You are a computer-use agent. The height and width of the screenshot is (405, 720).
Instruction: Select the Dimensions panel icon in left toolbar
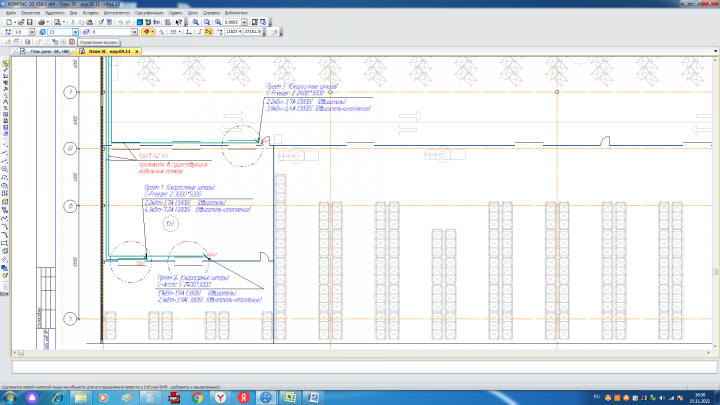(6, 70)
